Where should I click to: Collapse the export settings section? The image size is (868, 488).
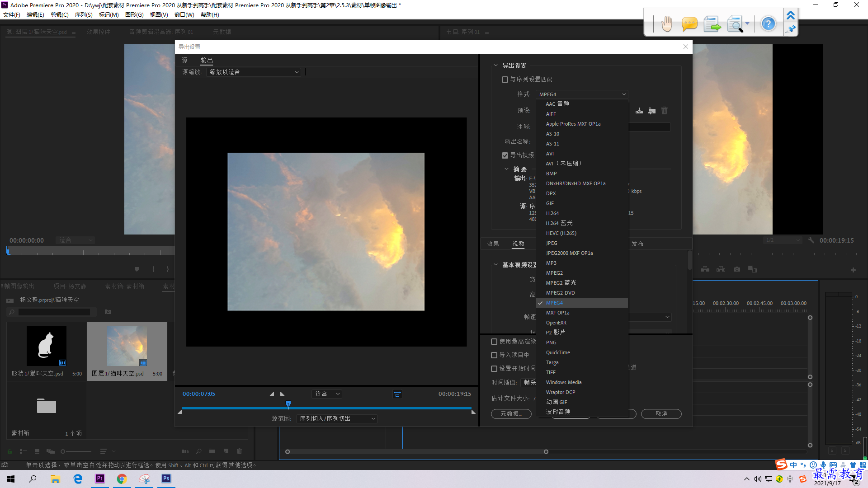(495, 66)
